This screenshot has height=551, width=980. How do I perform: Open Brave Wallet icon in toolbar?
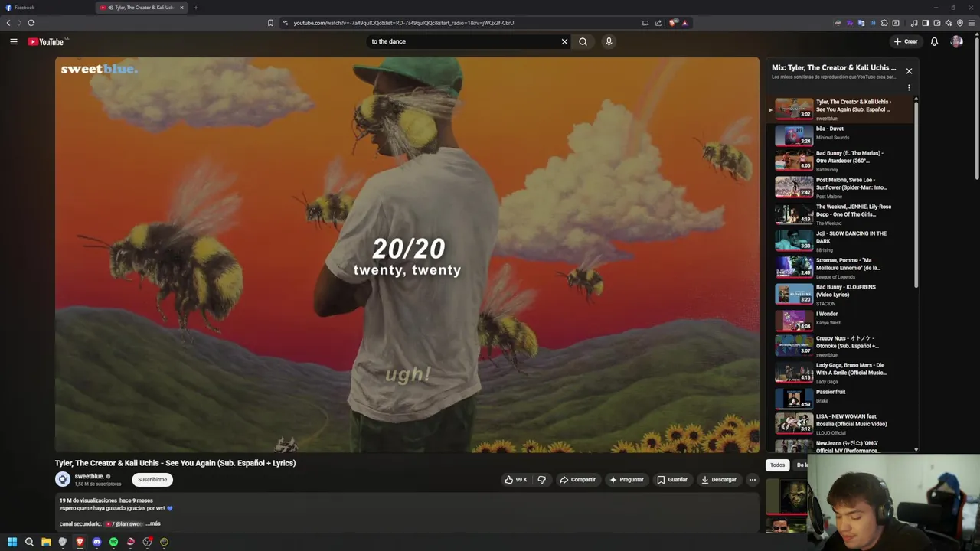coord(936,23)
